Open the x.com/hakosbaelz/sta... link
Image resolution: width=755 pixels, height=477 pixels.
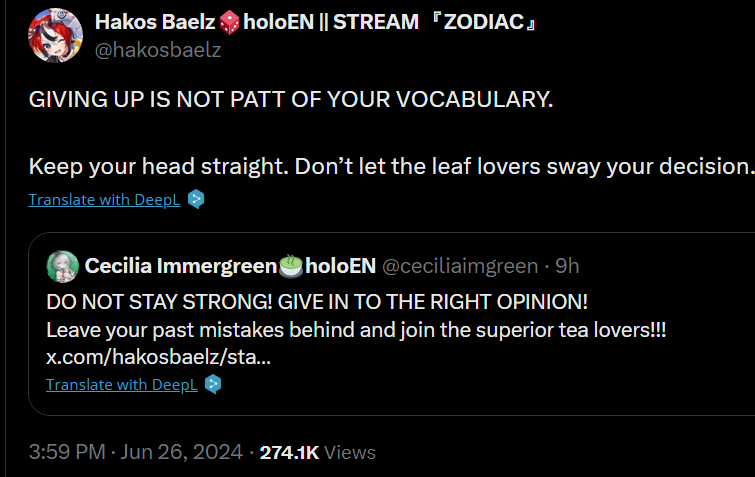158,357
